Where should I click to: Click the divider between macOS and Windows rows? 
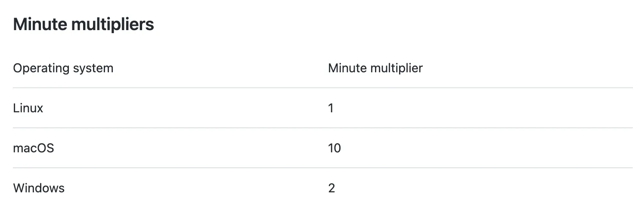click(323, 168)
